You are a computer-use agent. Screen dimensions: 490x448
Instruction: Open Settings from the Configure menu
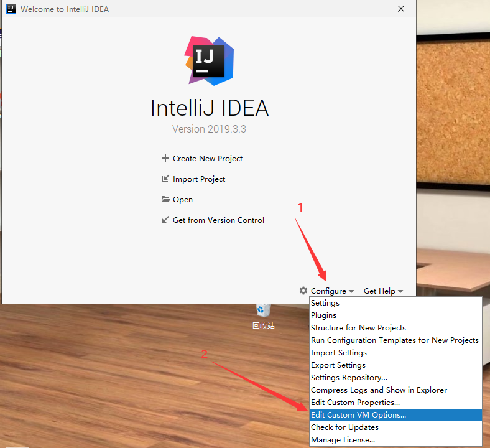click(x=395, y=303)
